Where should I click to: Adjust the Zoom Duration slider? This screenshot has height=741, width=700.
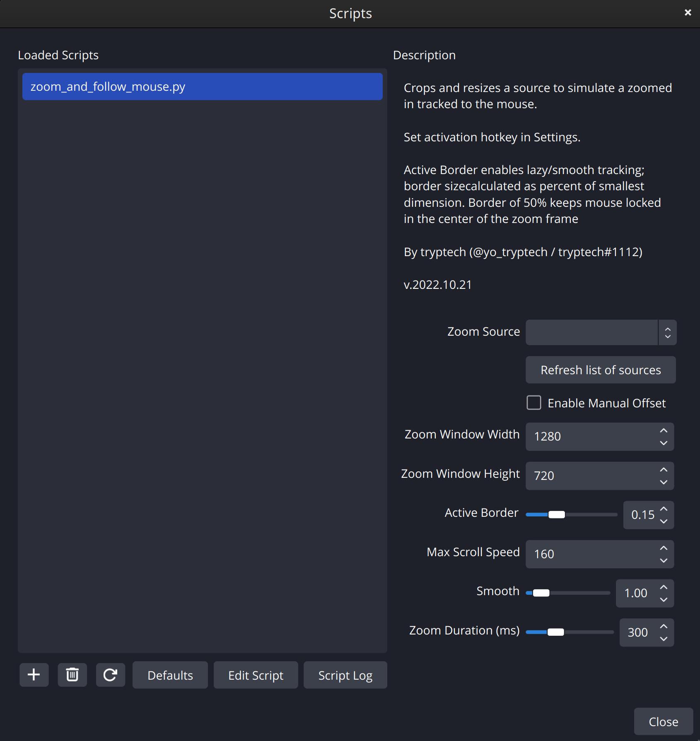[556, 632]
